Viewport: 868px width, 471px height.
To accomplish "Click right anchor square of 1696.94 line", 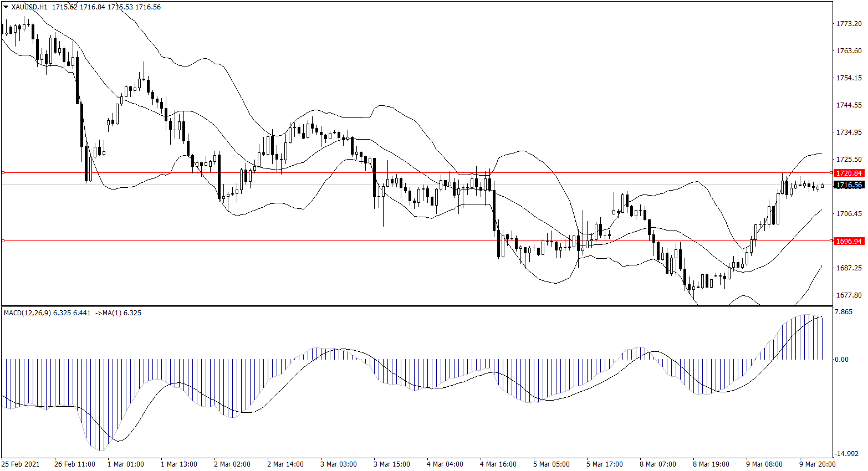I will (x=830, y=241).
